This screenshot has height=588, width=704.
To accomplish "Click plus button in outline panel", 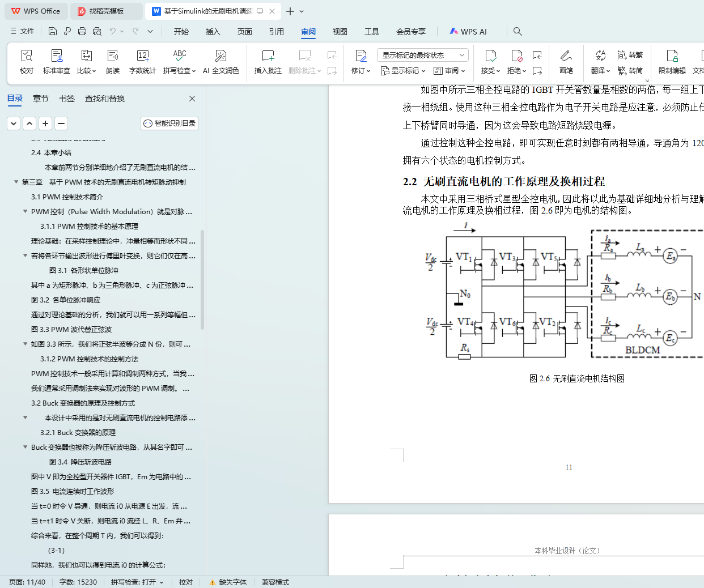I will 45,123.
